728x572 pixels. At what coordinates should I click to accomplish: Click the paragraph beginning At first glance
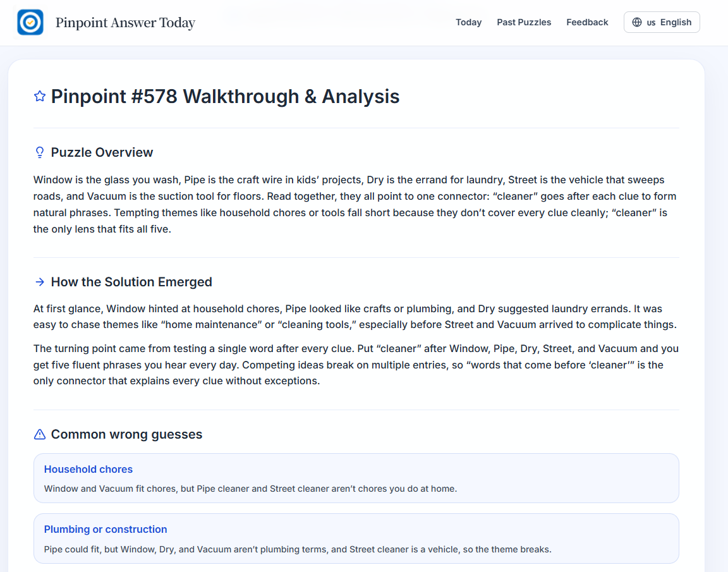[354, 317]
